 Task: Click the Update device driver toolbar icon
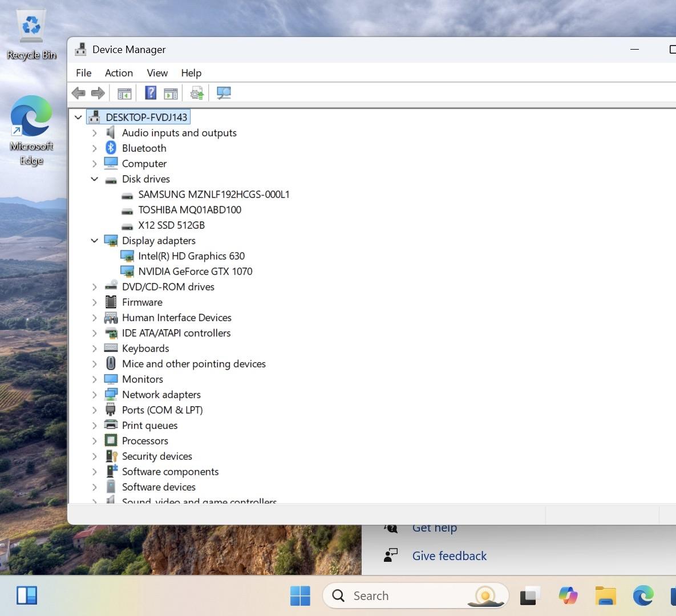(197, 93)
